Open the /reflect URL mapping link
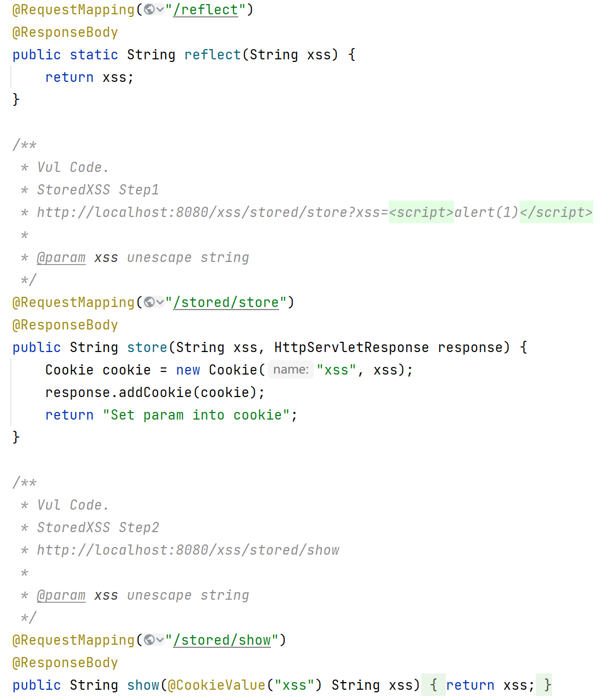Image resolution: width=611 pixels, height=700 pixels. pyautogui.click(x=206, y=10)
